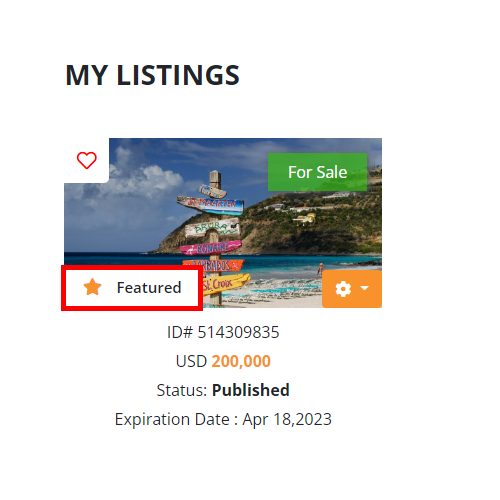Expand the dropdown caret beside the gear
The image size is (500, 500).
[x=365, y=288]
